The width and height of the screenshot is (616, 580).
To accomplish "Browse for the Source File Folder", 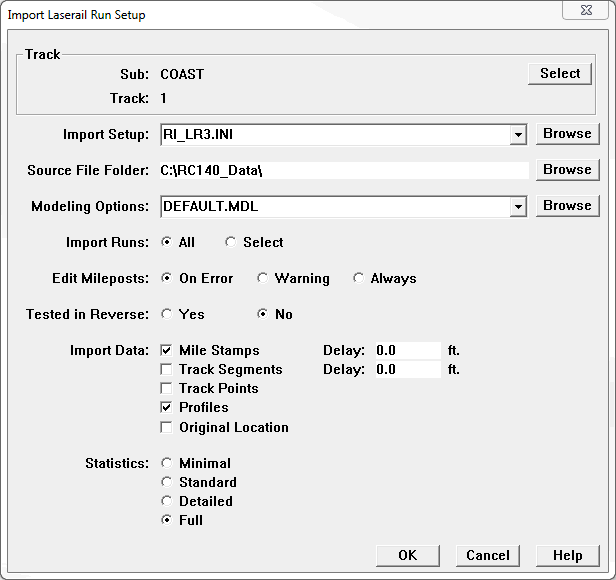I will pos(567,170).
